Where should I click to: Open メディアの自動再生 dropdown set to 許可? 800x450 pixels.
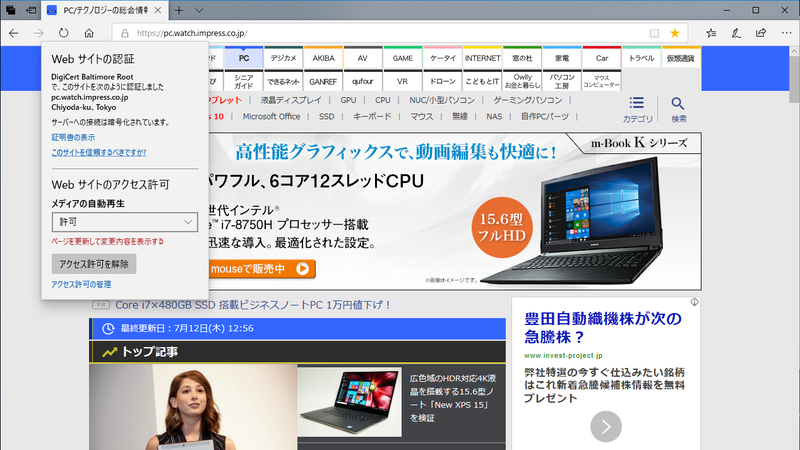point(125,222)
